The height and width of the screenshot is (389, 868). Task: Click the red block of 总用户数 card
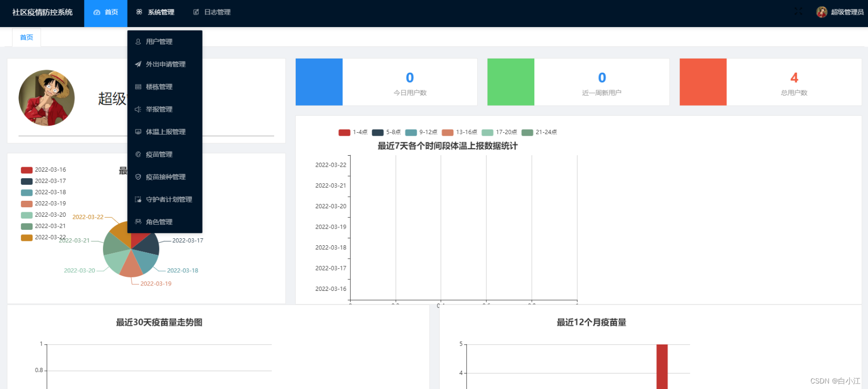point(703,82)
